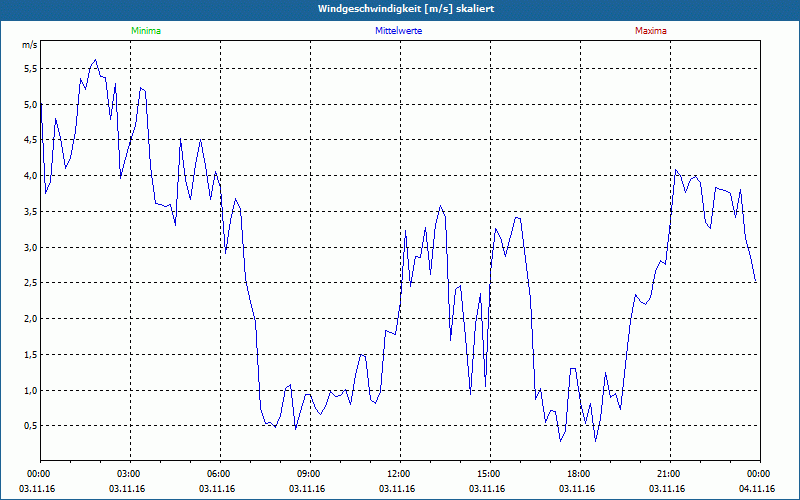Click the '2,0' y-axis value
This screenshot has height=500, width=800.
[x=31, y=319]
